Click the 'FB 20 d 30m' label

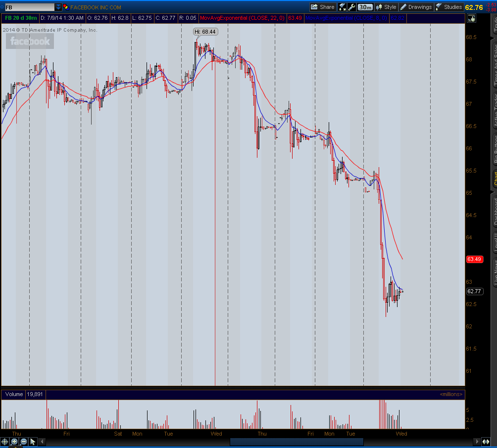pyautogui.click(x=21, y=18)
